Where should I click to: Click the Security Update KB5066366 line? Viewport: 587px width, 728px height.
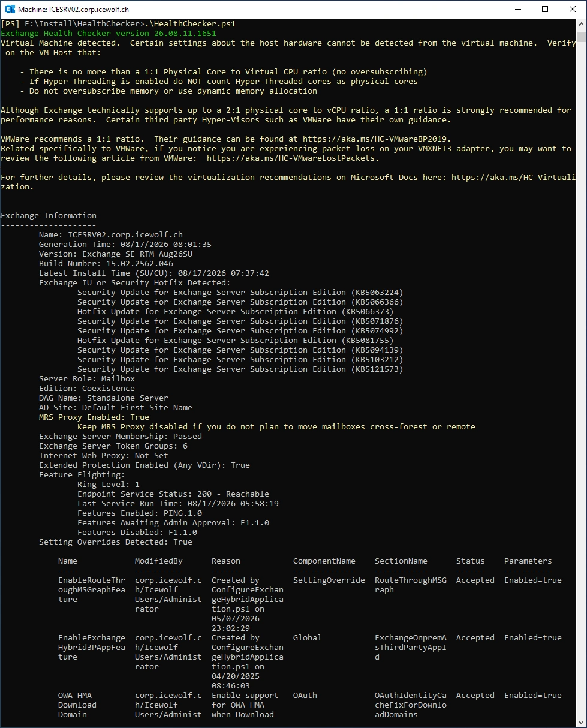coord(240,302)
